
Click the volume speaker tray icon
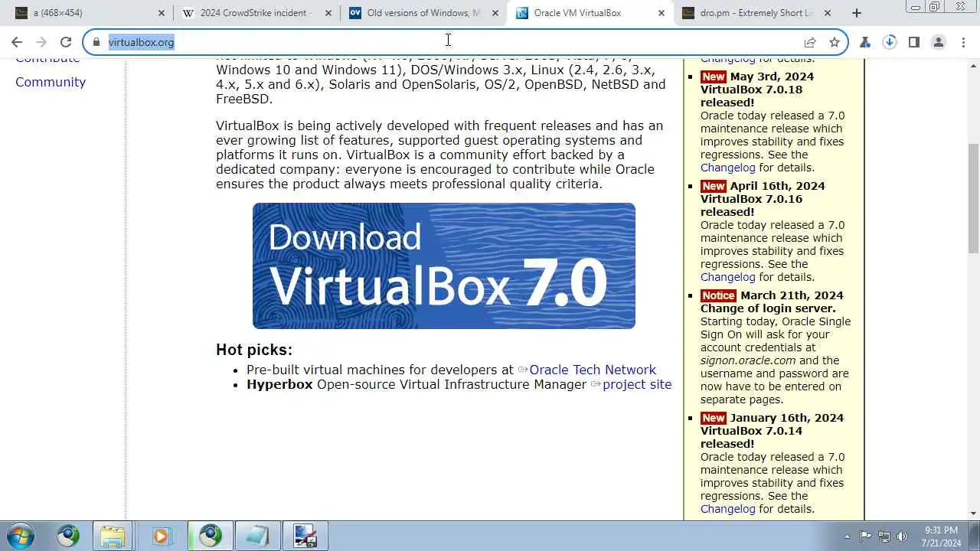tap(903, 536)
